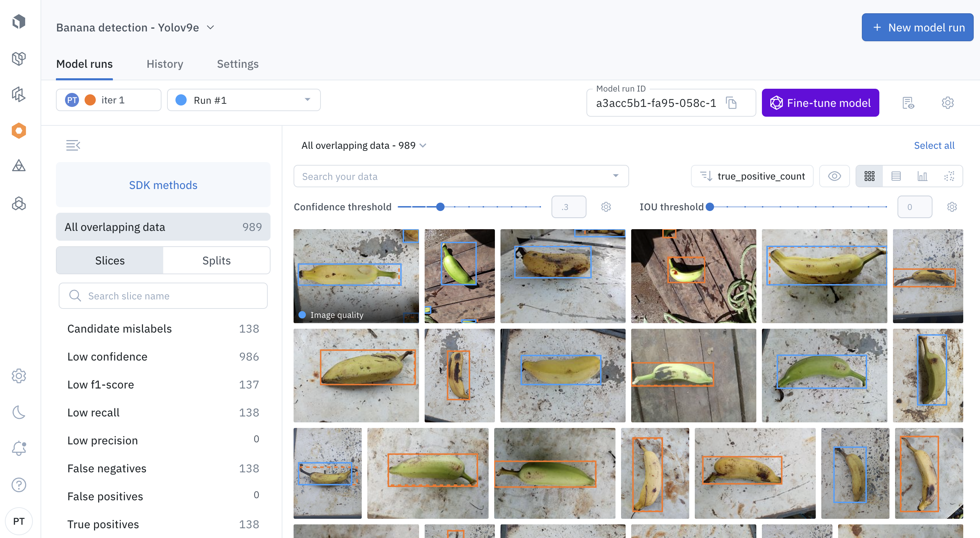Open model run settings gear icon

coord(947,103)
